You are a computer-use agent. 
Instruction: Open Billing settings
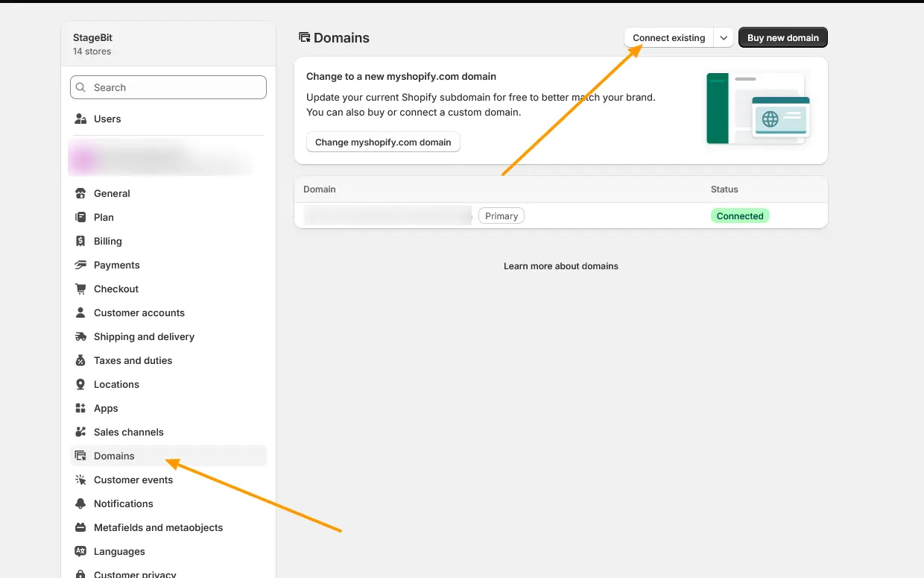click(168, 241)
